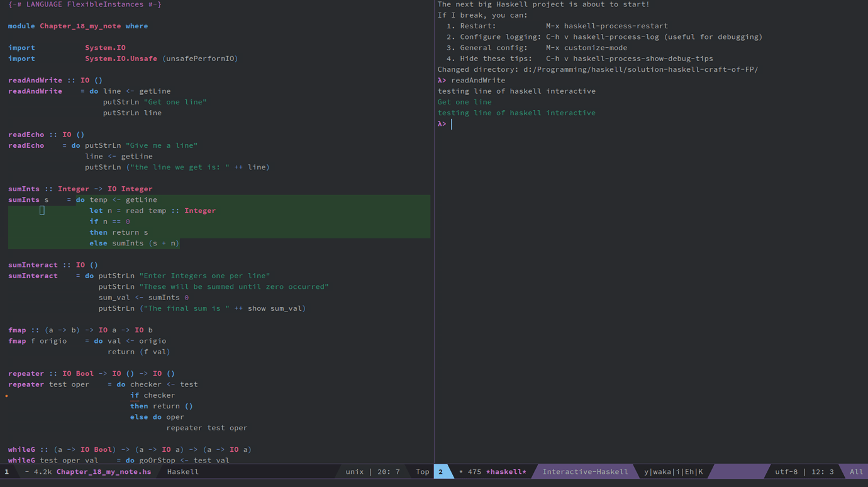
Task: Click 'fmap :: (a -> b) -> IO a -> IO b'
Action: (x=81, y=330)
